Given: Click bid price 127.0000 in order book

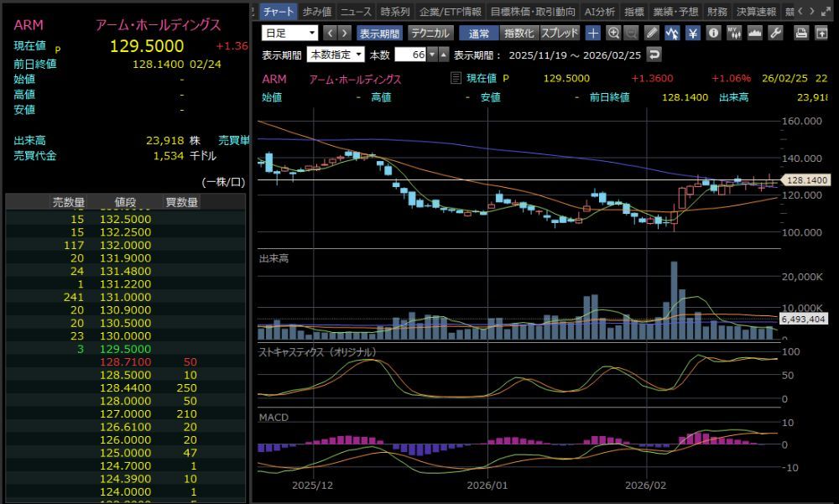Looking at the screenshot, I should (x=125, y=414).
